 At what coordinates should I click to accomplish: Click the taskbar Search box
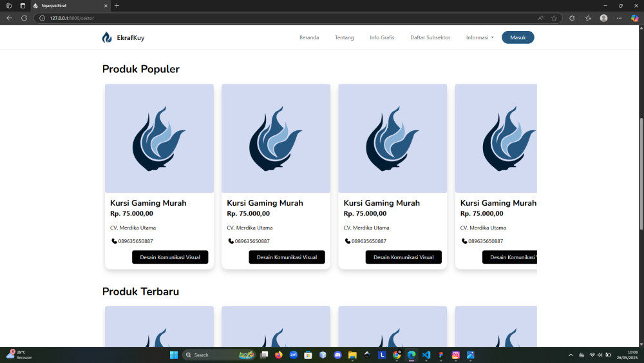220,355
